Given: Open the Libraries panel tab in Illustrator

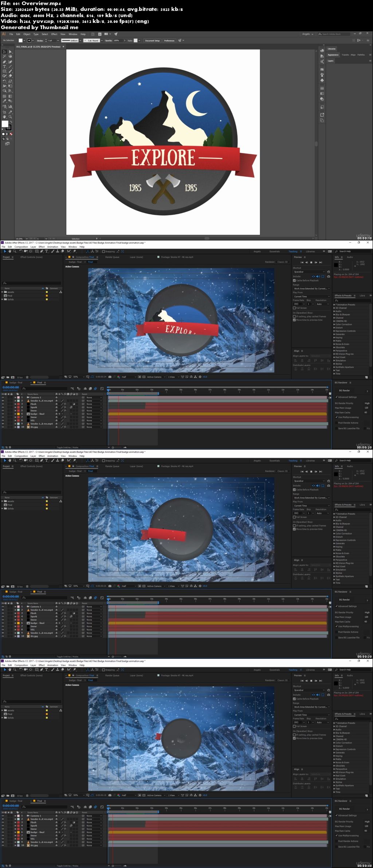Looking at the screenshot, I should pyautogui.click(x=331, y=49).
